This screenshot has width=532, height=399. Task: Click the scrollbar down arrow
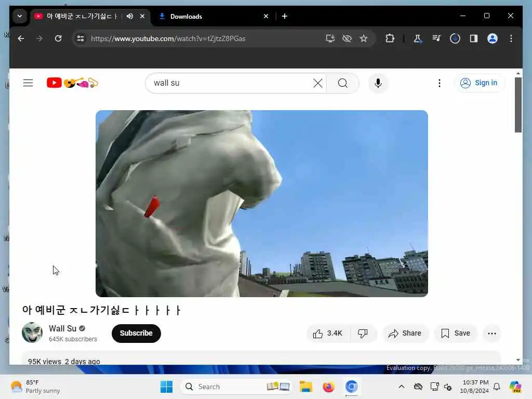(518, 360)
